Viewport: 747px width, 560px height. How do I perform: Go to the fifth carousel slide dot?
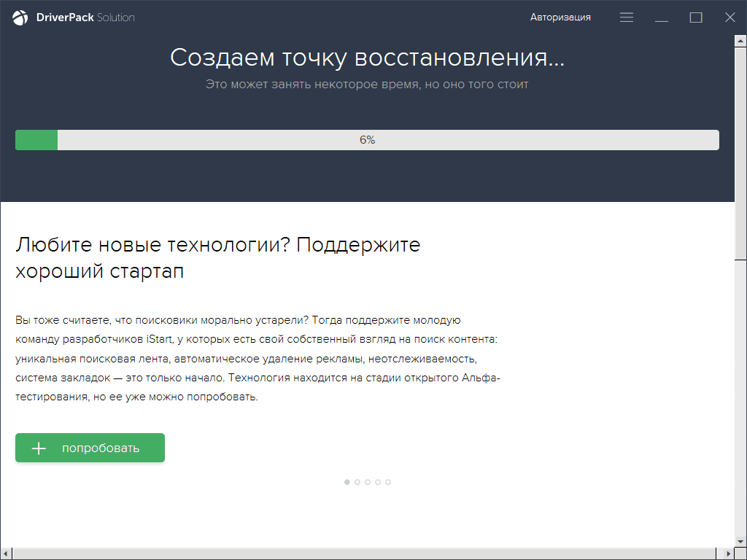point(388,482)
